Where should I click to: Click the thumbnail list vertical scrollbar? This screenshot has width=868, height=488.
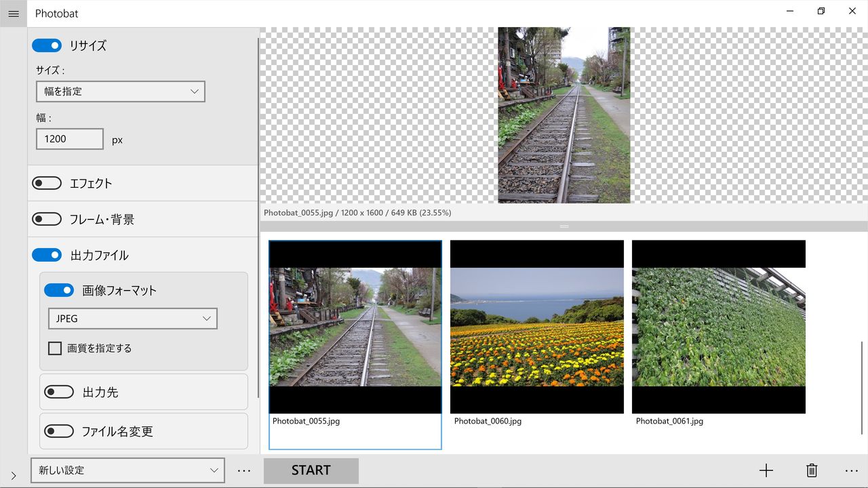pyautogui.click(x=863, y=388)
